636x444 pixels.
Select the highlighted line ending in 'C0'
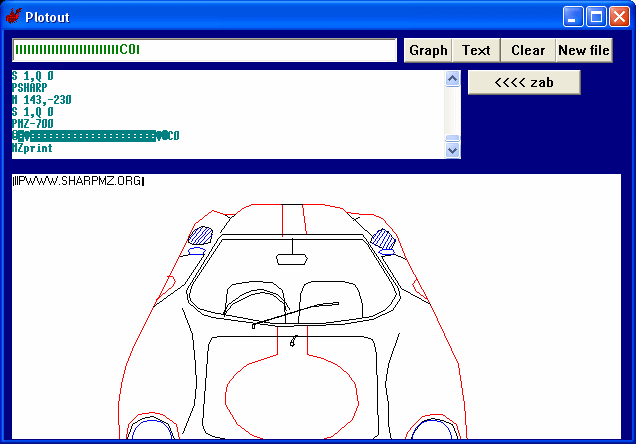96,136
